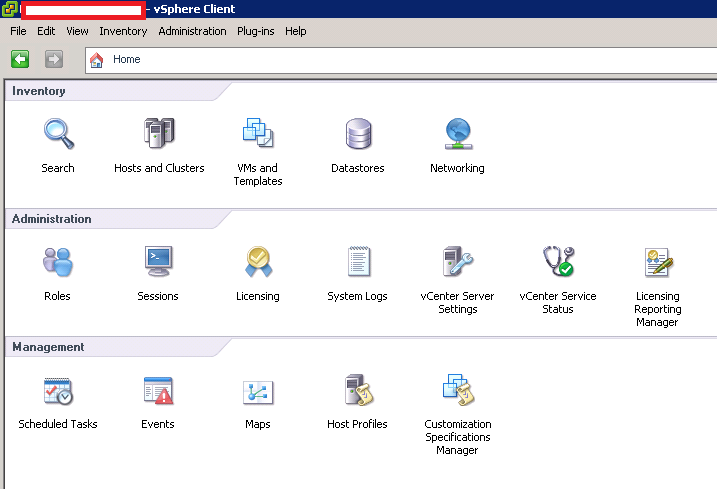
Task: Open the Datastores inventory icon
Action: pos(358,134)
